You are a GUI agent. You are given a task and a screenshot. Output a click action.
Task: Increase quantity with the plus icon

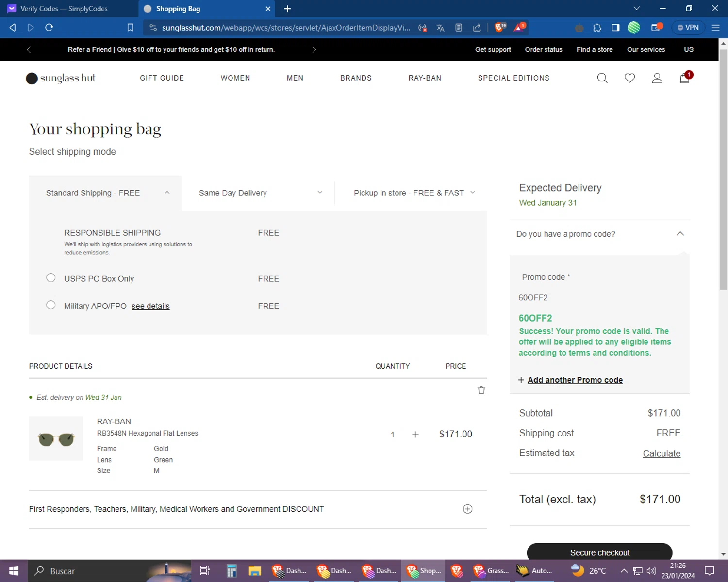tap(415, 435)
